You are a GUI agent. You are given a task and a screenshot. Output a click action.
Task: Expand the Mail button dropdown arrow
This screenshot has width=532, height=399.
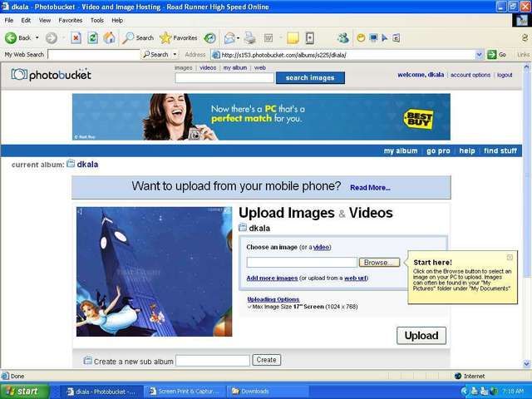238,37
